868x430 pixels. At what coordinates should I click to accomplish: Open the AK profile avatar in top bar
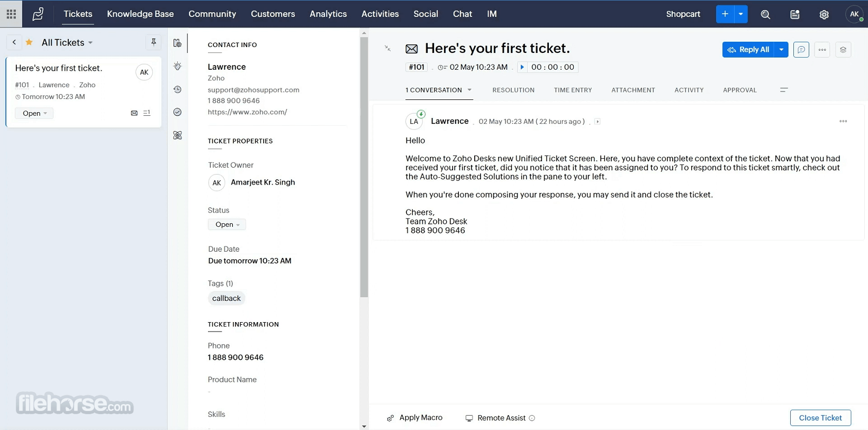coord(854,14)
